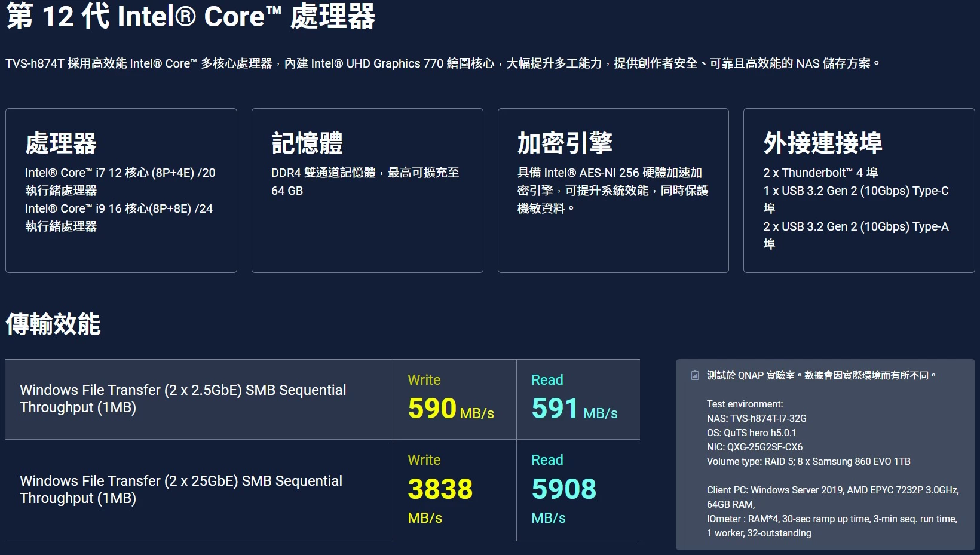Click the 591 MB/s read value
The width and height of the screenshot is (980, 555).
click(575, 409)
